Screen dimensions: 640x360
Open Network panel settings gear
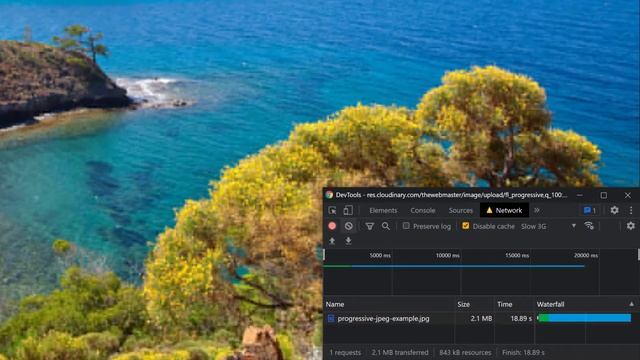coord(631,226)
